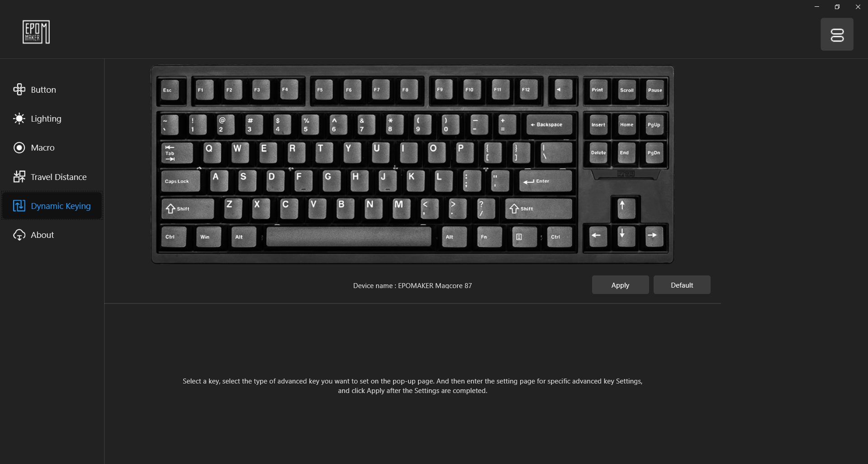Select the mute speaker key beside F12
Viewport: 868px width, 464px height.
[563, 90]
